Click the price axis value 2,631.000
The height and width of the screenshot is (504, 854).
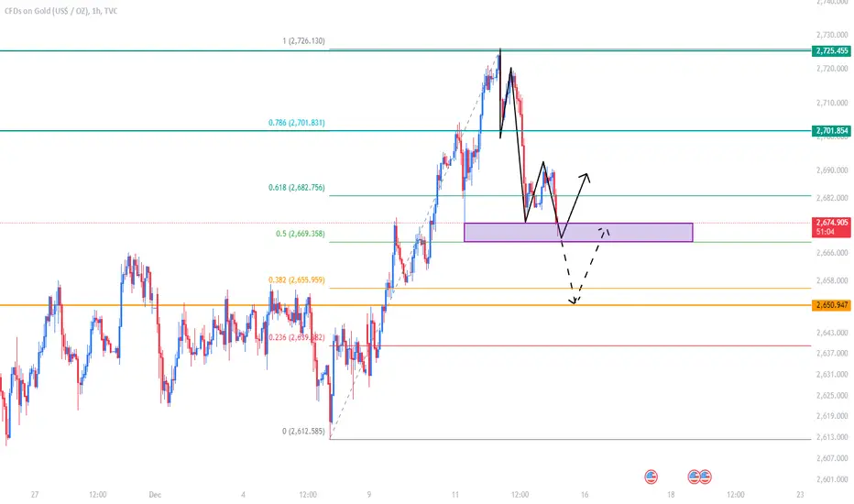click(x=832, y=374)
